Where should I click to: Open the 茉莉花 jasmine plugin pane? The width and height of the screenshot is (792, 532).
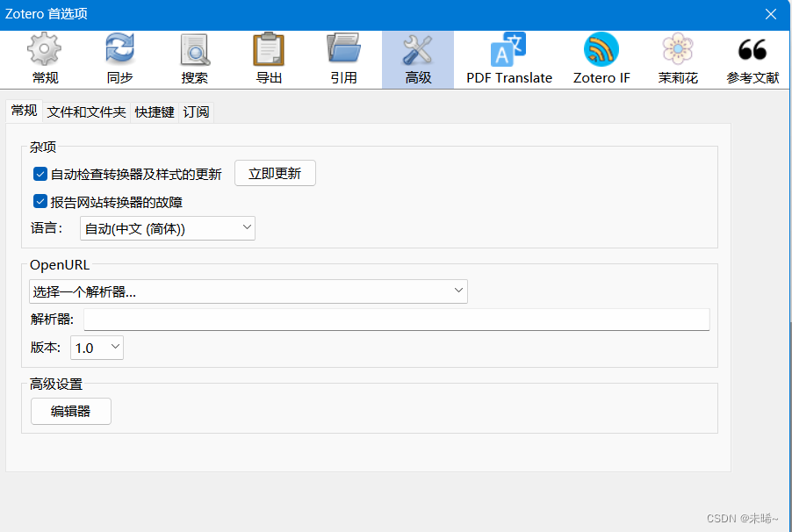point(678,59)
